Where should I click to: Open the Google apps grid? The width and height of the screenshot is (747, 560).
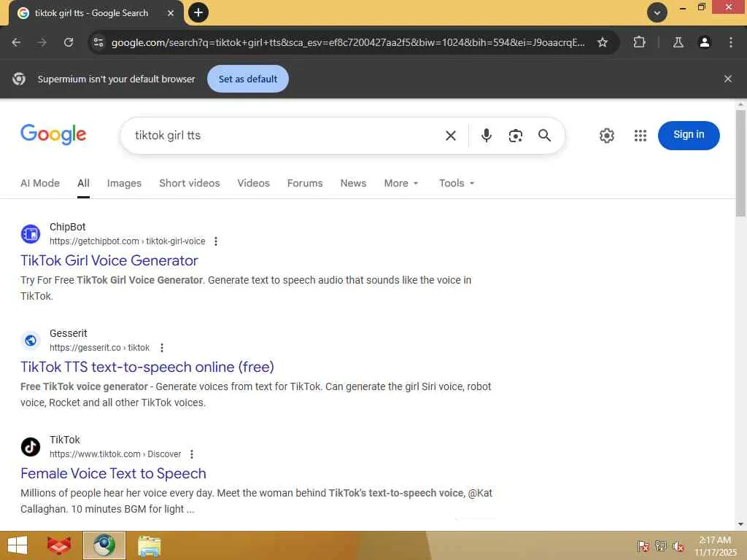click(x=640, y=136)
